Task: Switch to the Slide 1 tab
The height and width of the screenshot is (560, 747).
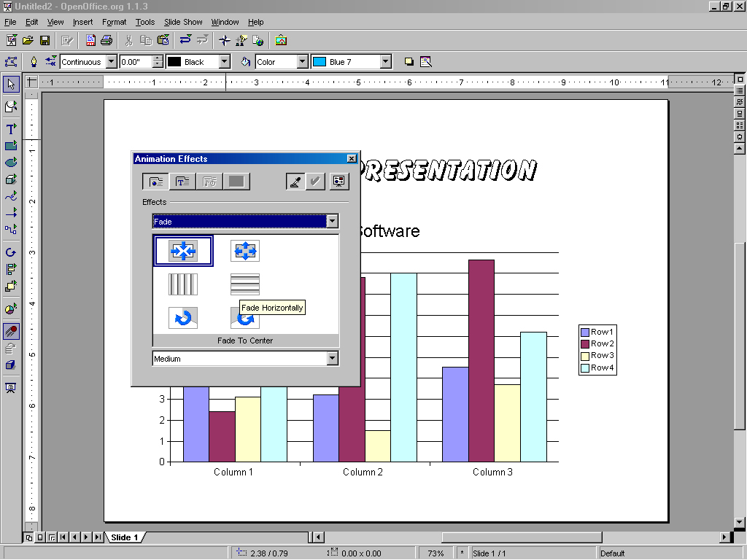Action: (124, 537)
